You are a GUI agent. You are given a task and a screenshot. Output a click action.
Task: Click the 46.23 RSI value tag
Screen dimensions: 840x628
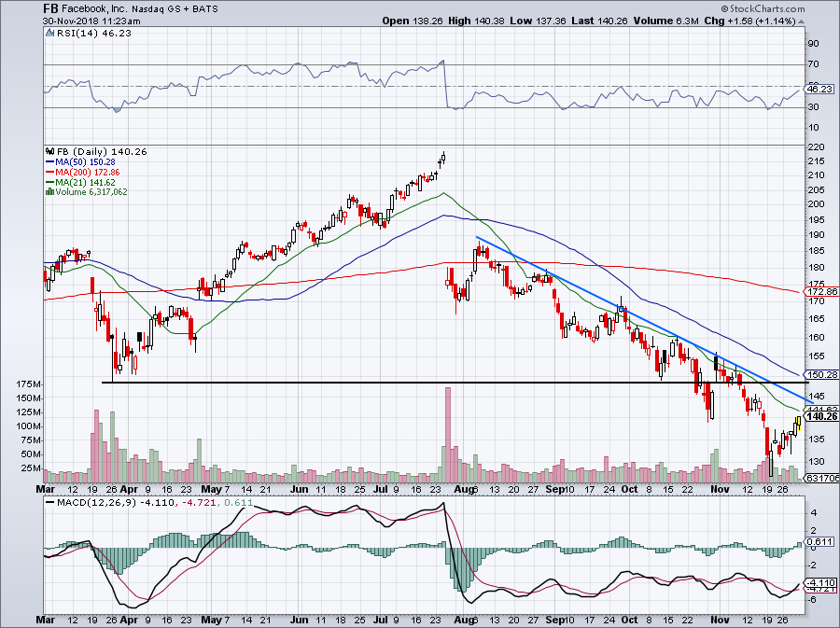(819, 89)
